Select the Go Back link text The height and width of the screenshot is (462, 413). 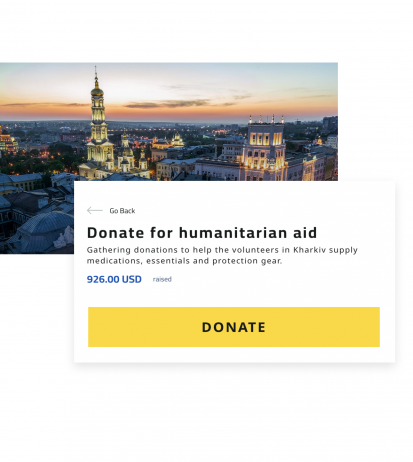[x=122, y=211]
